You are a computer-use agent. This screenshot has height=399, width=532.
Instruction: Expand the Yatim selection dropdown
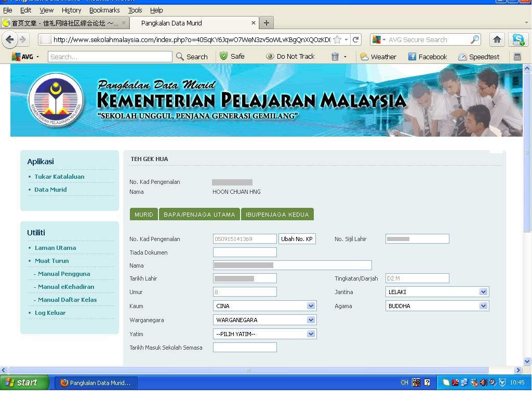click(x=311, y=334)
